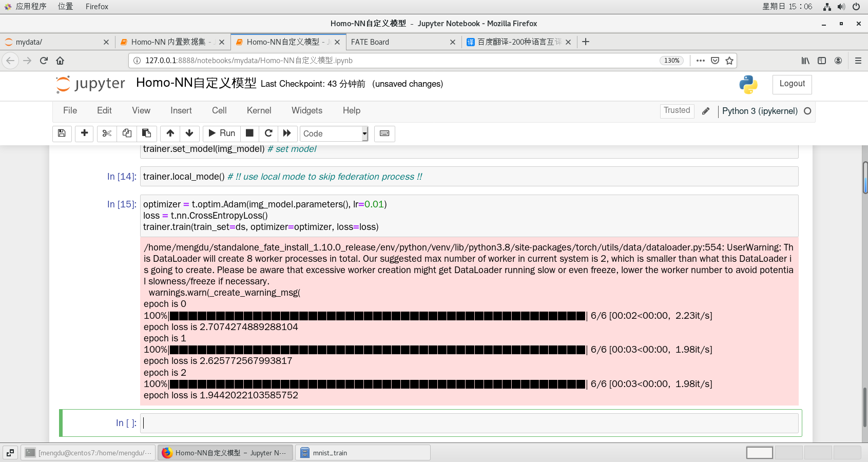Go forward in browser history
Viewport: 868px width, 462px height.
coord(27,61)
